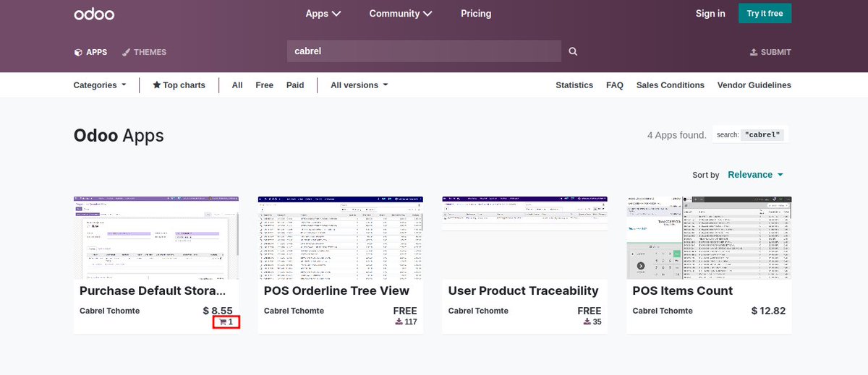Switch to the APPS tab

tap(90, 52)
